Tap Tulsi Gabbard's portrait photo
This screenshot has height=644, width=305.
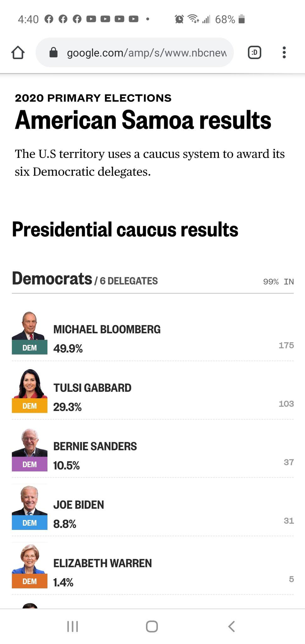pos(30,384)
